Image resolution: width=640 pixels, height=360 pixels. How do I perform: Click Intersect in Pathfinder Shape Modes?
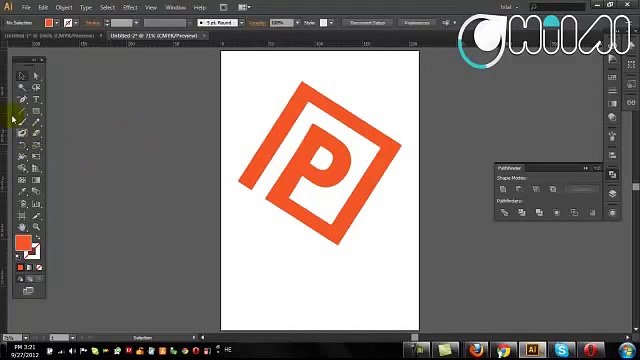tap(536, 189)
